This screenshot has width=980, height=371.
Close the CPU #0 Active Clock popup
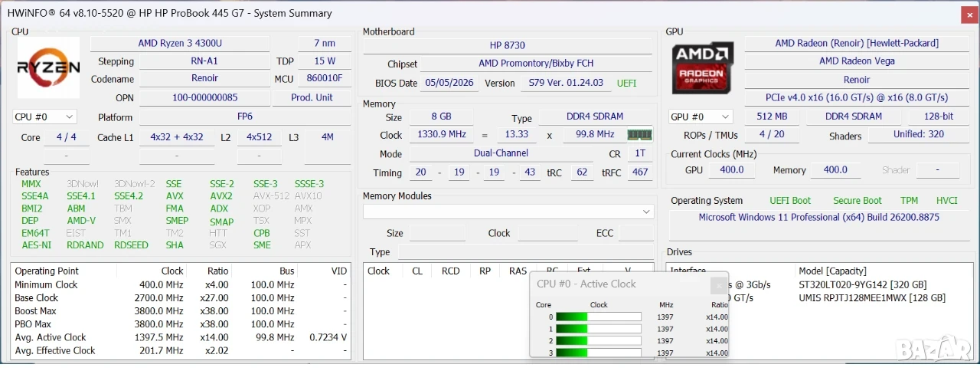coord(718,285)
